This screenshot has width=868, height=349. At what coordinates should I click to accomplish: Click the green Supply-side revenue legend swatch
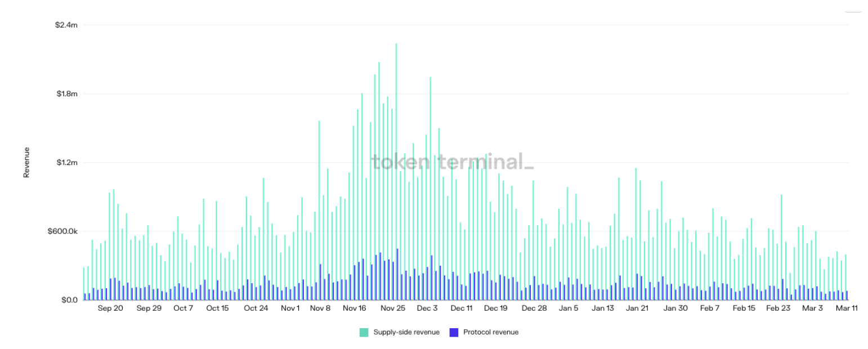click(x=364, y=333)
